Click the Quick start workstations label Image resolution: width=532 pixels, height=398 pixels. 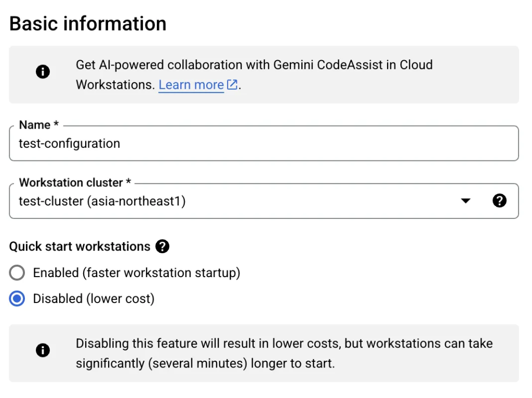[x=79, y=246]
